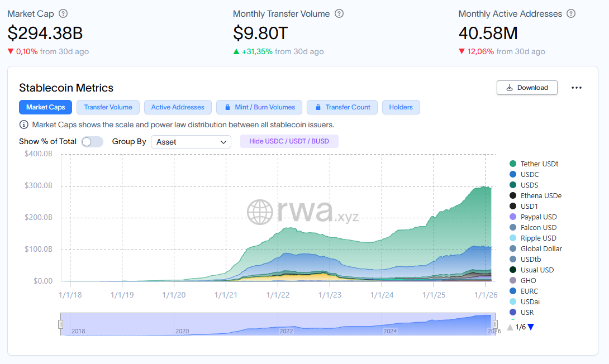Click the 0,10% decrease text
The width and height of the screenshot is (609, 364).
27,51
